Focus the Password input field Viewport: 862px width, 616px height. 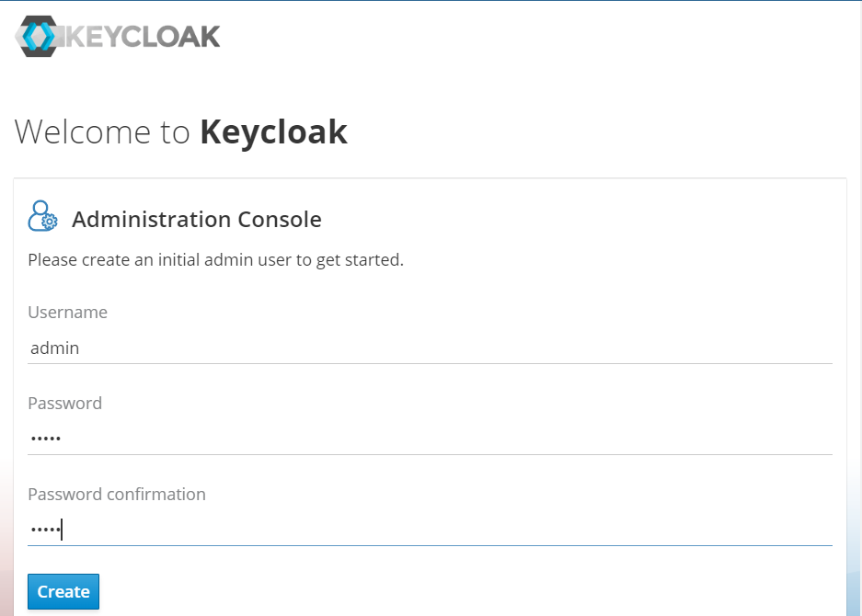pos(430,439)
